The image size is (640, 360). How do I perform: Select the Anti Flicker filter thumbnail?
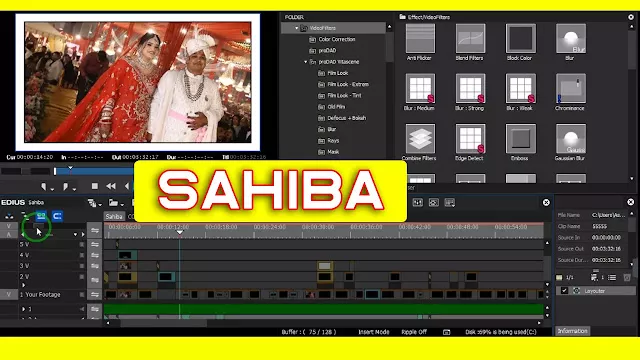coord(420,38)
